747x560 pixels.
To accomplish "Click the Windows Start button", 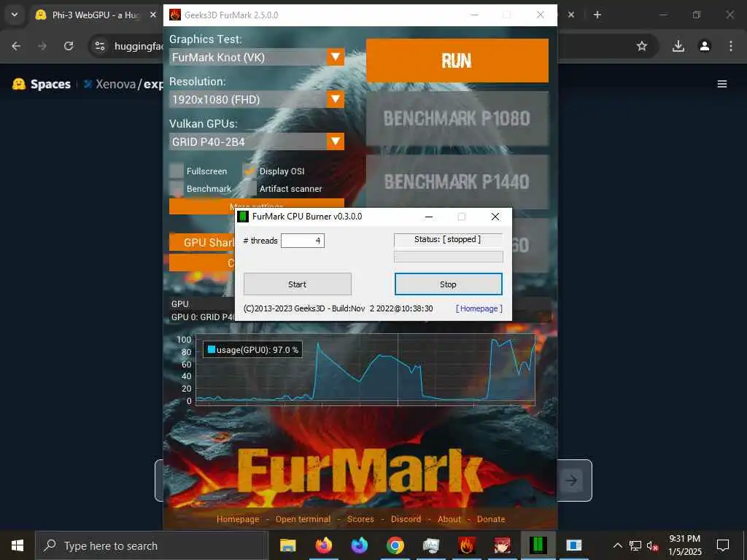I will 18,545.
